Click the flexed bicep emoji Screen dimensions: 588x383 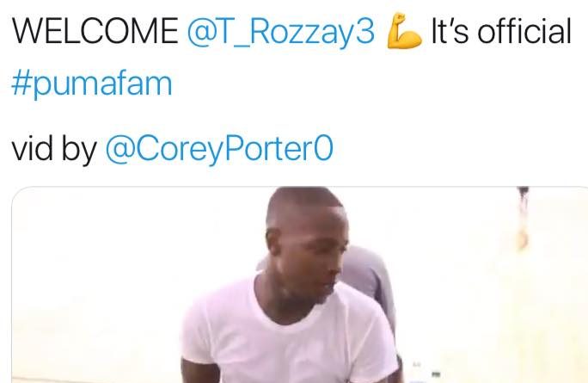coord(404,31)
